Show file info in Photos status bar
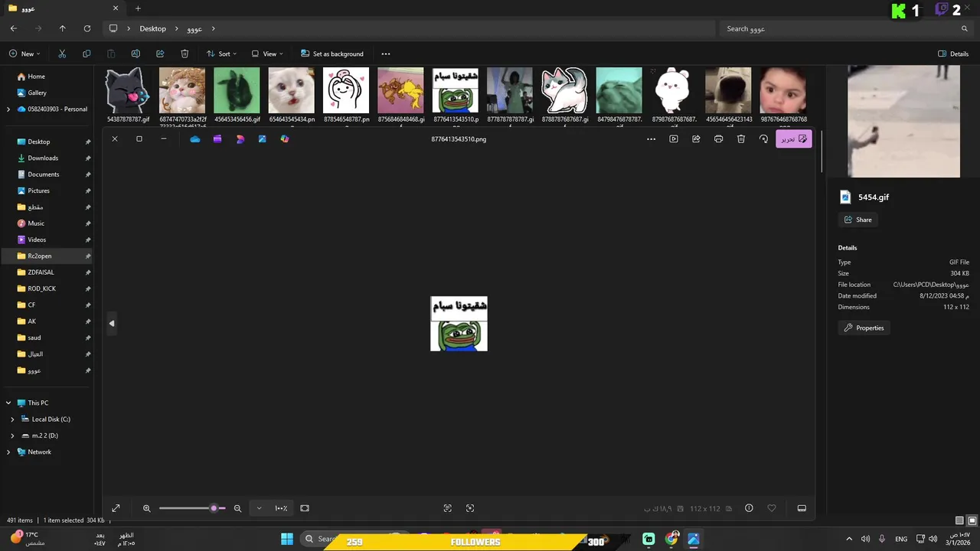Screen dimensions: 980x551 (x=749, y=508)
